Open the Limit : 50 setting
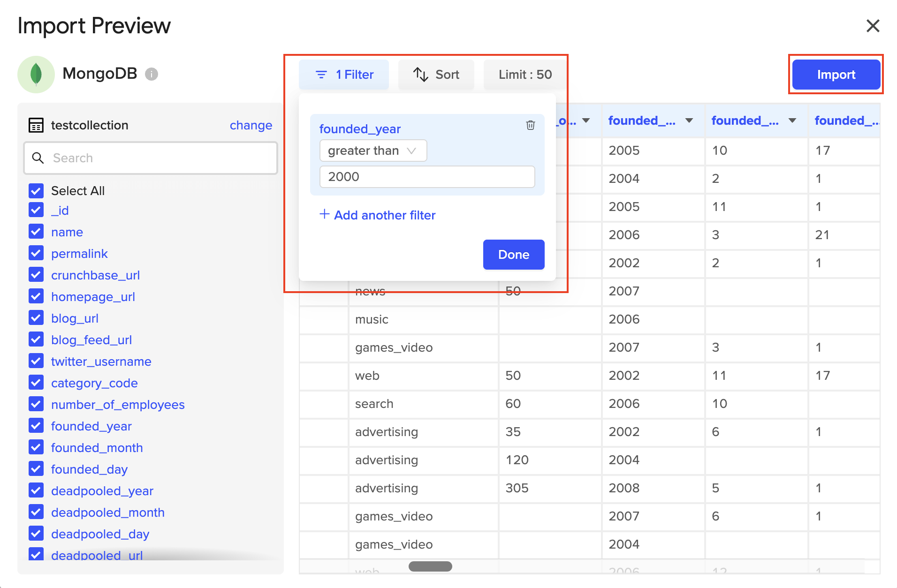The height and width of the screenshot is (588, 897). (525, 75)
